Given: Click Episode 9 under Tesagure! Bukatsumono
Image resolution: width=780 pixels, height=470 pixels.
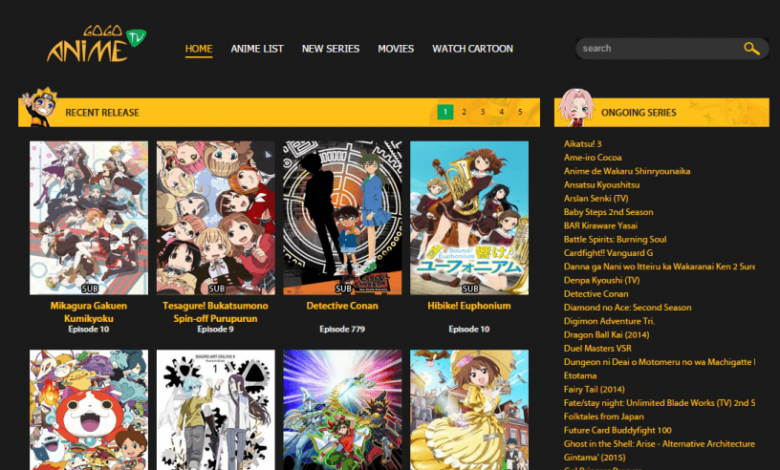Looking at the screenshot, I should point(215,329).
